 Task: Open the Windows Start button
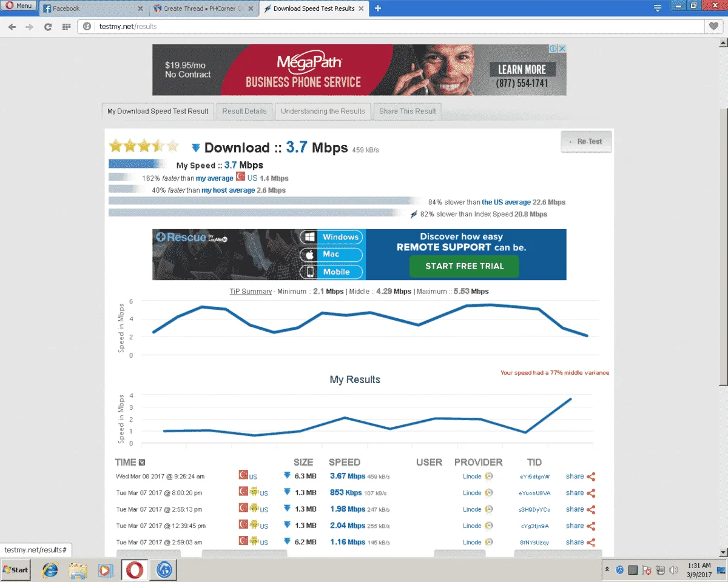(16, 570)
